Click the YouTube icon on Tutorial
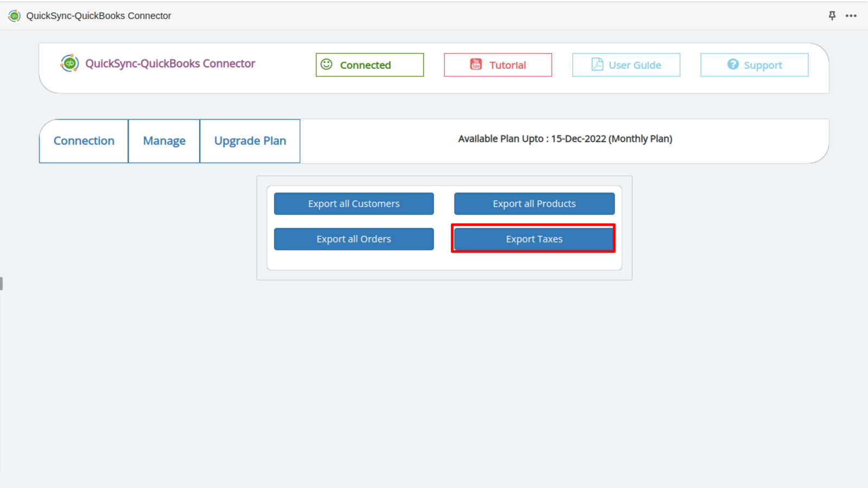The height and width of the screenshot is (488, 868). [x=476, y=65]
